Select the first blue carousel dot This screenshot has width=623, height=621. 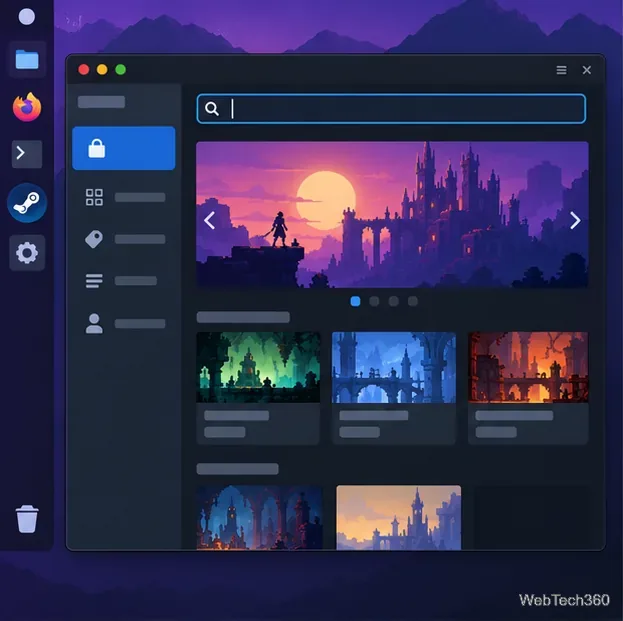(355, 301)
